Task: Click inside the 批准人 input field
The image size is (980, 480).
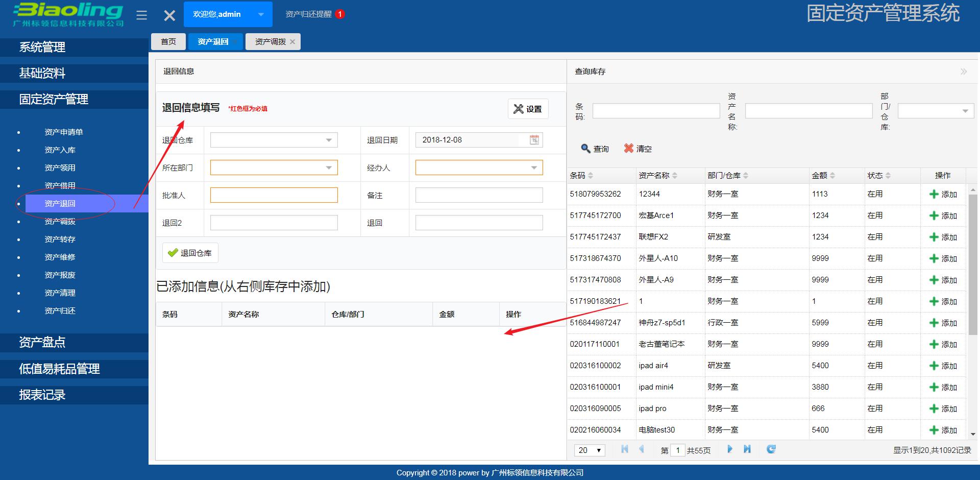Action: 274,195
